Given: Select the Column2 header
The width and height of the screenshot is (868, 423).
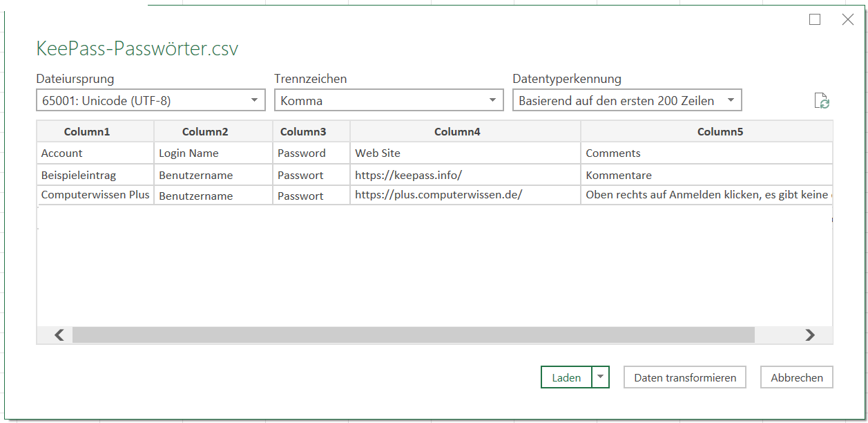Looking at the screenshot, I should click(x=205, y=131).
